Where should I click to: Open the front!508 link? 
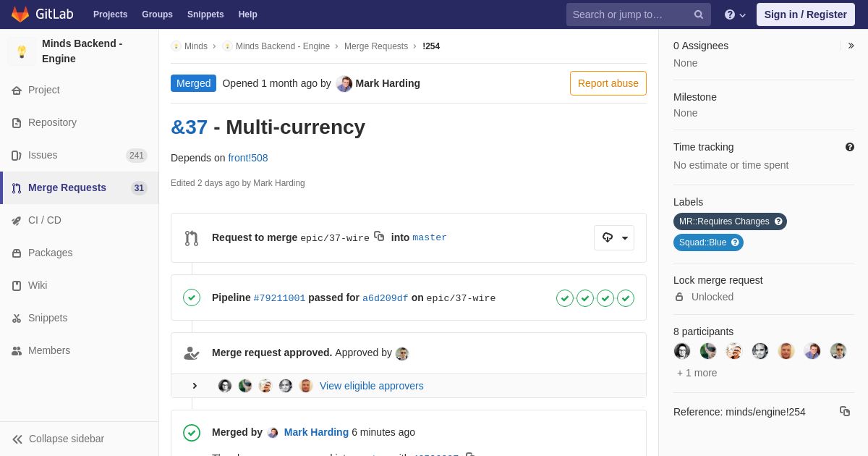pyautogui.click(x=248, y=158)
